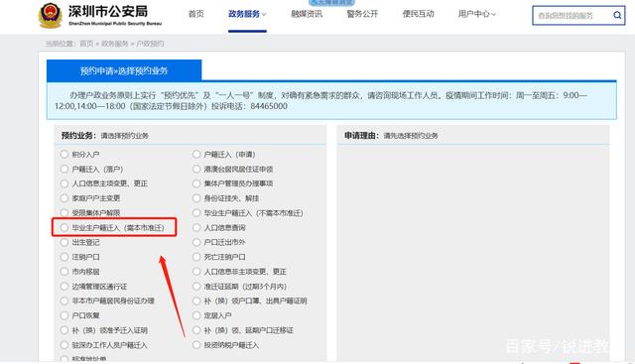Screen dimensions: 635x364
Task: Select the 注销户口 radio option
Action: [63, 257]
